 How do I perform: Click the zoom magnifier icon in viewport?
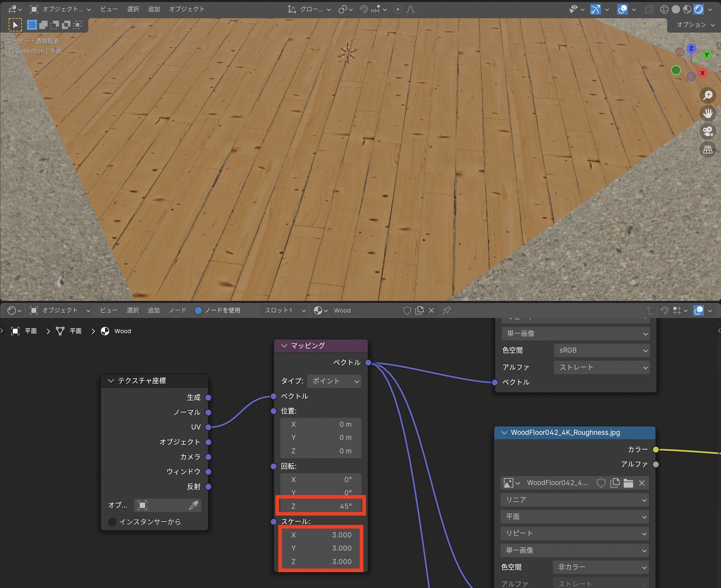[x=708, y=95]
